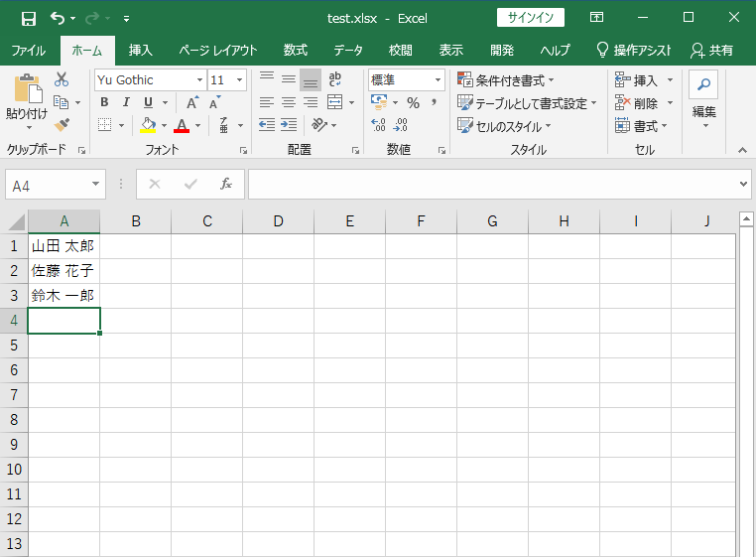
Task: Click the Copy icon
Action: coord(61,102)
